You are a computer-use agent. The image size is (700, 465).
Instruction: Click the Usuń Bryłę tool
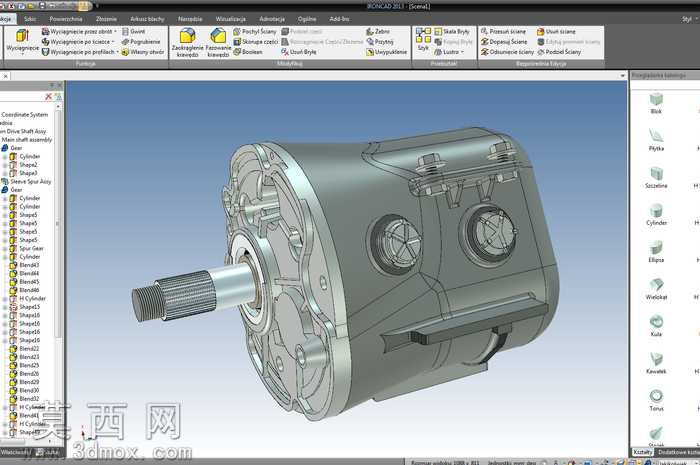point(299,52)
